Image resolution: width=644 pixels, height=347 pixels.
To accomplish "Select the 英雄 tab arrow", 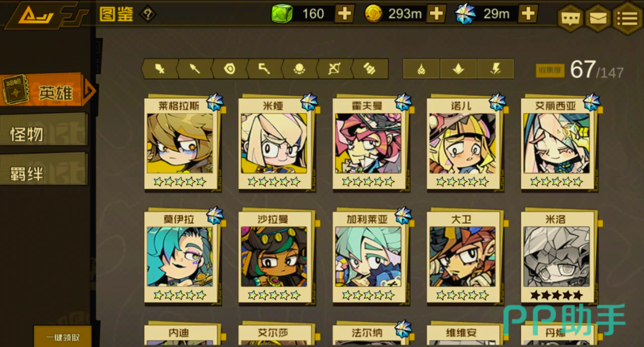I will tap(90, 91).
